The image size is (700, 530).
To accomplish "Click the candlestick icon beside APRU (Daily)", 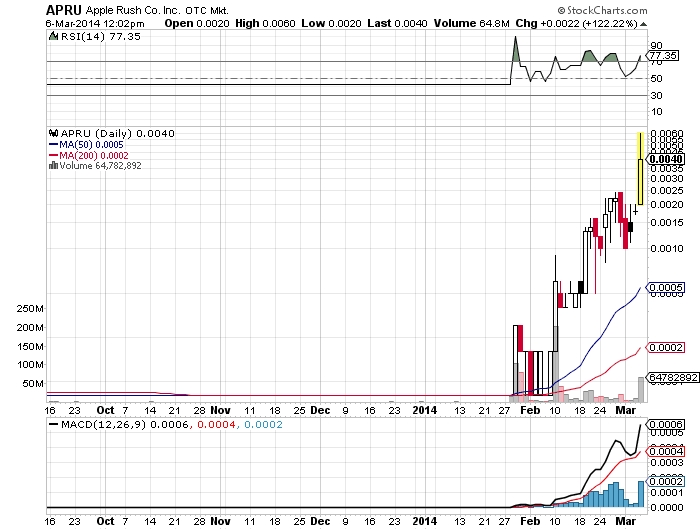I will point(54,133).
